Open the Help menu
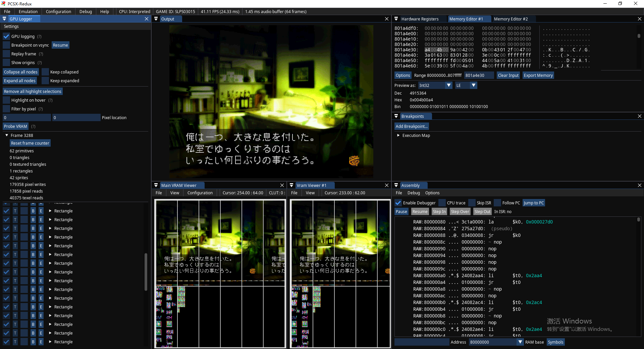Image resolution: width=644 pixels, height=349 pixels. (x=105, y=12)
